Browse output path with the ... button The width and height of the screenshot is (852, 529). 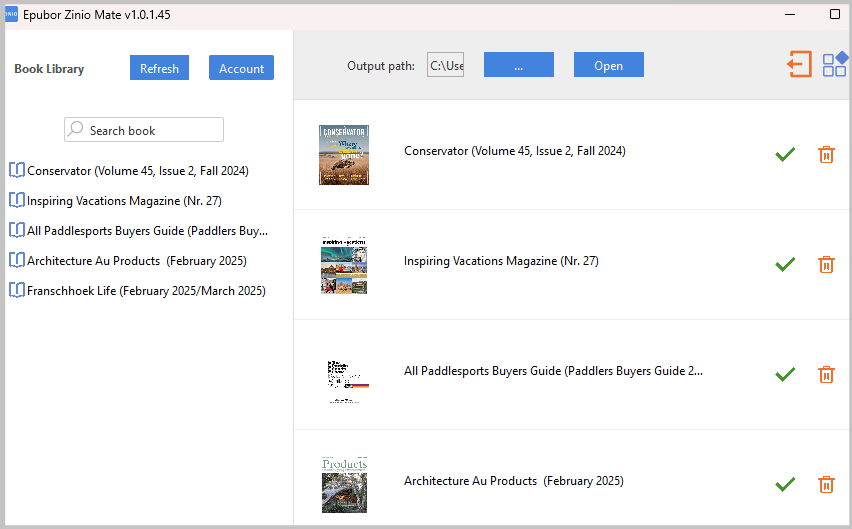click(519, 65)
